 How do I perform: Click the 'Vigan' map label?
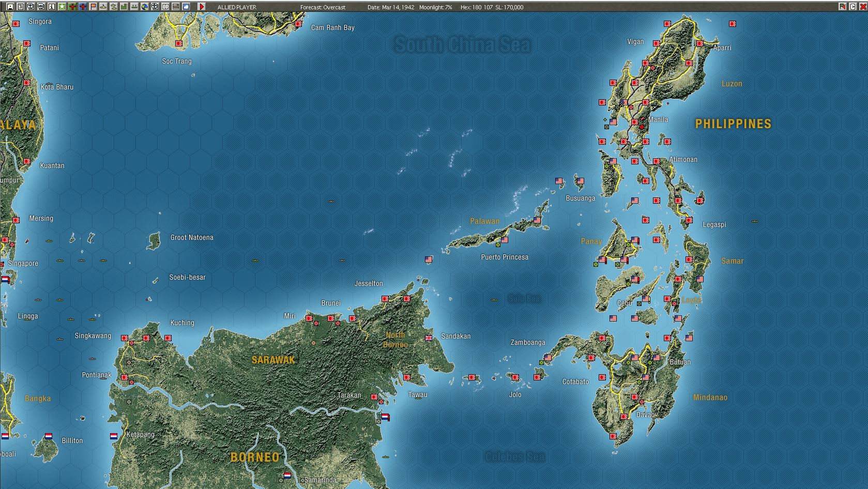pyautogui.click(x=635, y=41)
